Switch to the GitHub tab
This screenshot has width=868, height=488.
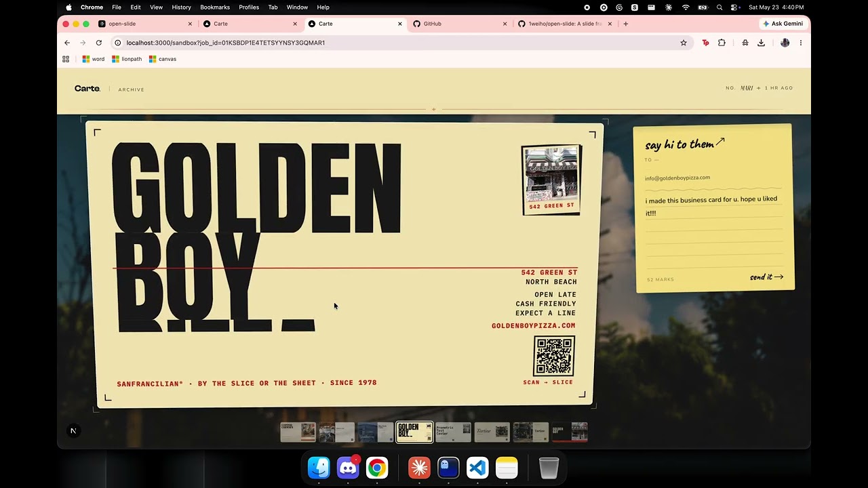pyautogui.click(x=460, y=24)
